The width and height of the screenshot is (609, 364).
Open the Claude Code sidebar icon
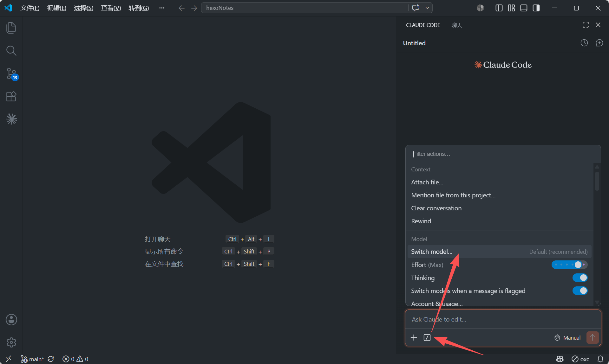[11, 119]
